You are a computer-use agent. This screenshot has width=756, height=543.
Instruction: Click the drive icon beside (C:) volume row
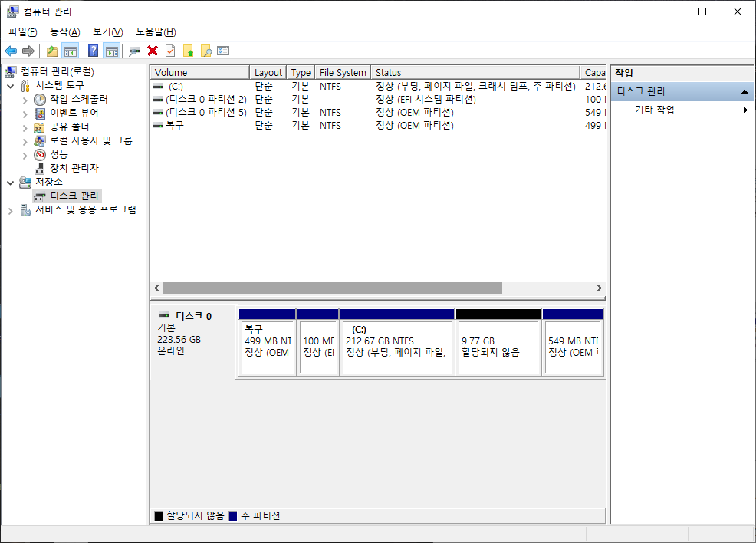[158, 87]
